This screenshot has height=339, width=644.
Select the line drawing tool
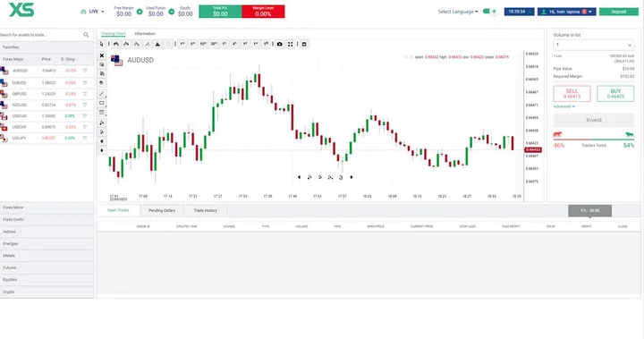click(x=102, y=94)
